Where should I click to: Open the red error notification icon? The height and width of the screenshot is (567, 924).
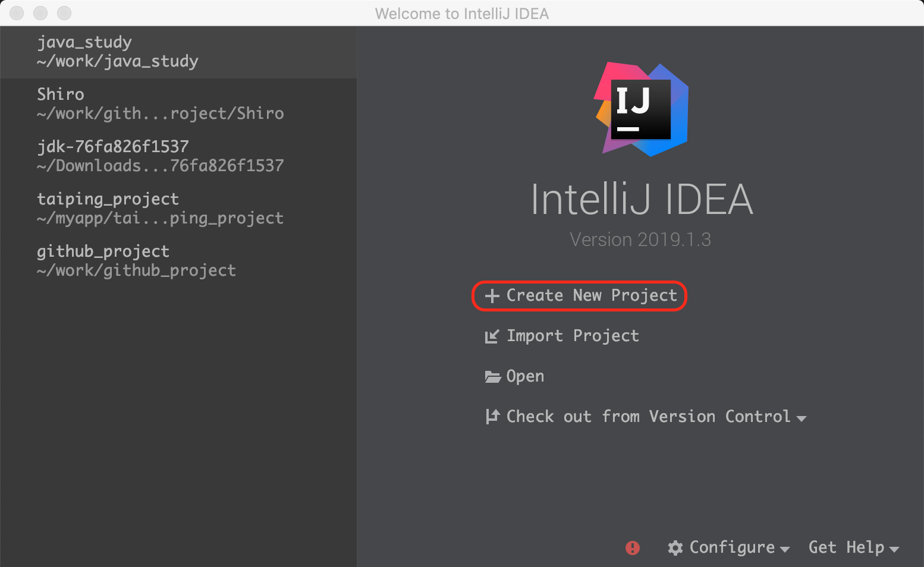tap(633, 548)
